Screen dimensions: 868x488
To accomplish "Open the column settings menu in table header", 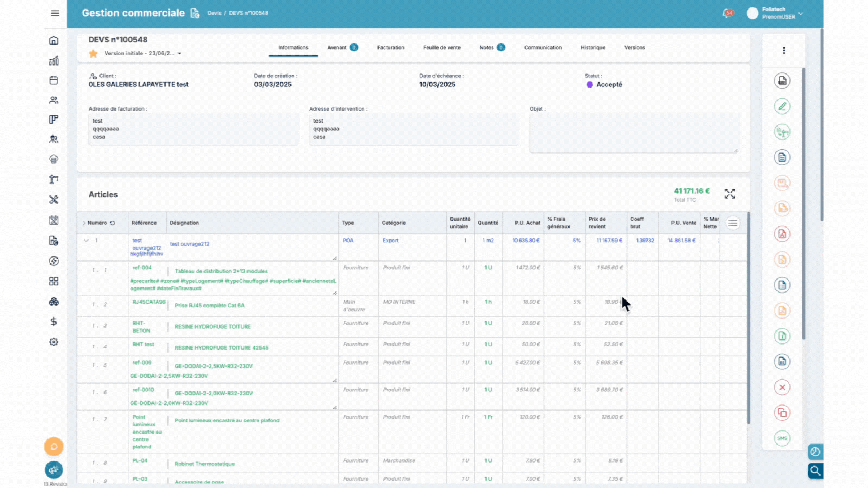I will tap(733, 223).
